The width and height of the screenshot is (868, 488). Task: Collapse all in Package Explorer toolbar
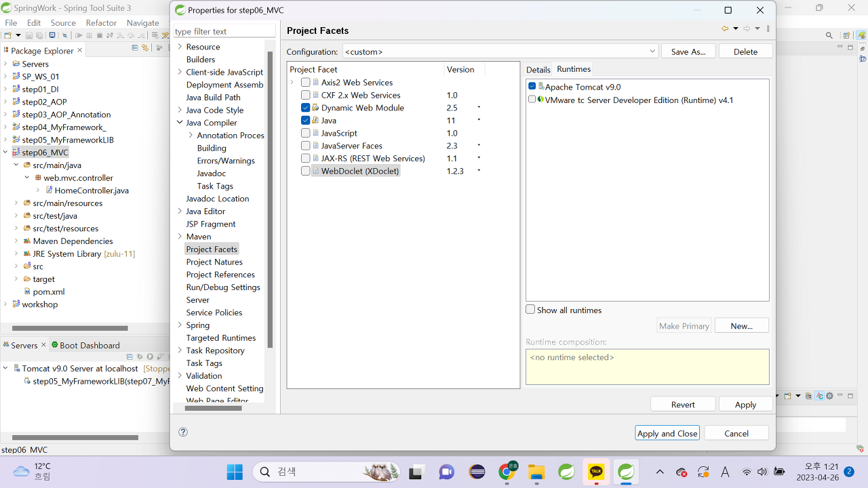click(135, 47)
